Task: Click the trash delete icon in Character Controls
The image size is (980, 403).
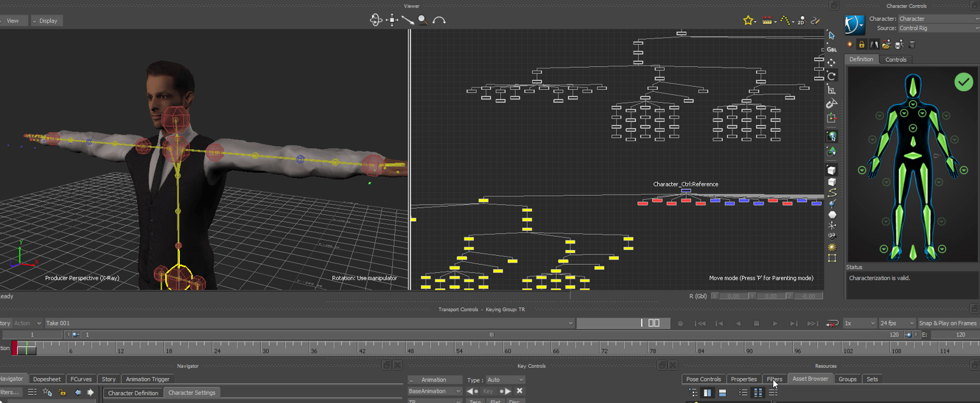Action: 912,44
